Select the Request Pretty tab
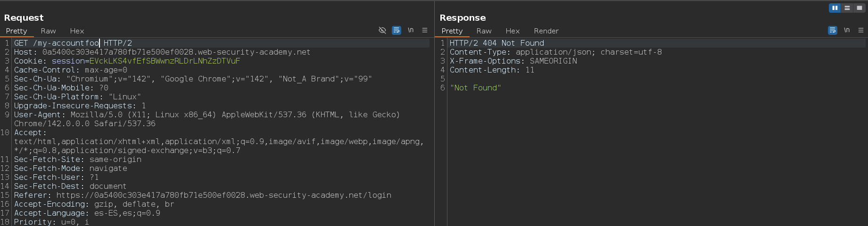Image resolution: width=868 pixels, height=226 pixels. [x=17, y=31]
